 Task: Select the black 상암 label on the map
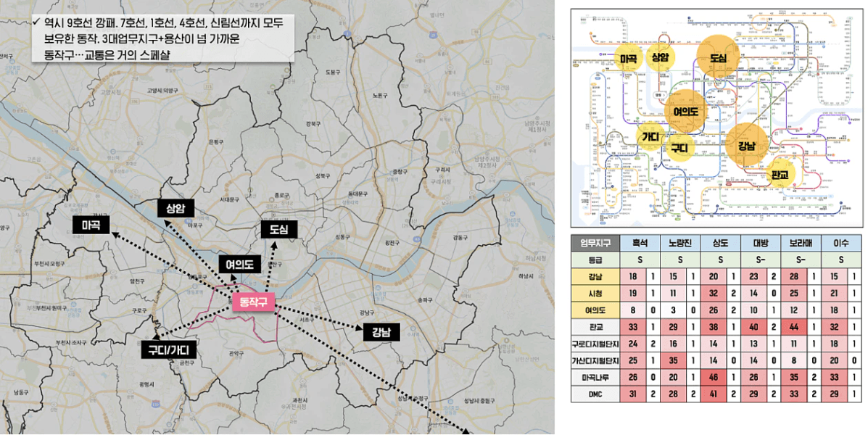[174, 209]
